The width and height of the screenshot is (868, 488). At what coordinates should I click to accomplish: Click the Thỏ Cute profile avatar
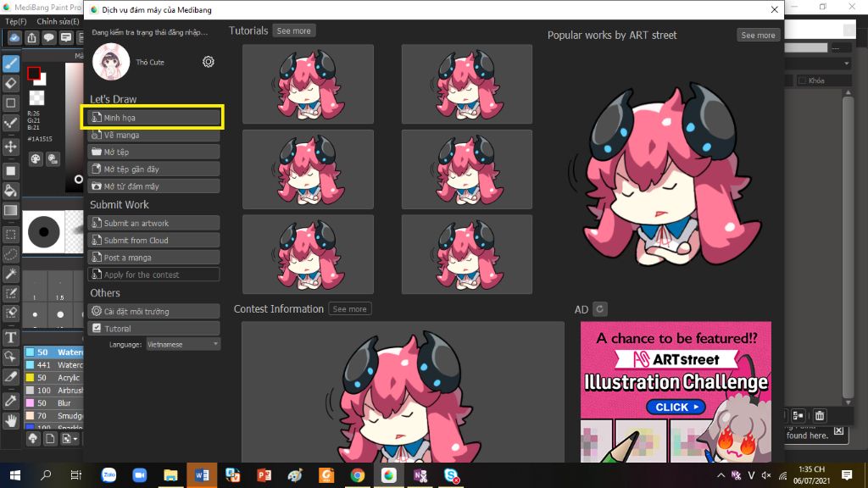111,61
